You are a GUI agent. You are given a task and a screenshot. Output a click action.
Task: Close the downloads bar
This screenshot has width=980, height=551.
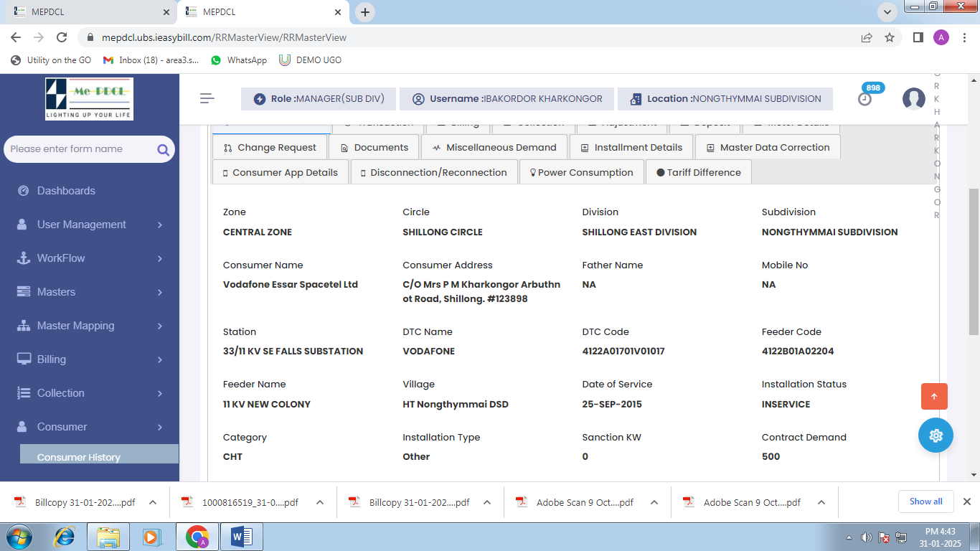pyautogui.click(x=966, y=501)
